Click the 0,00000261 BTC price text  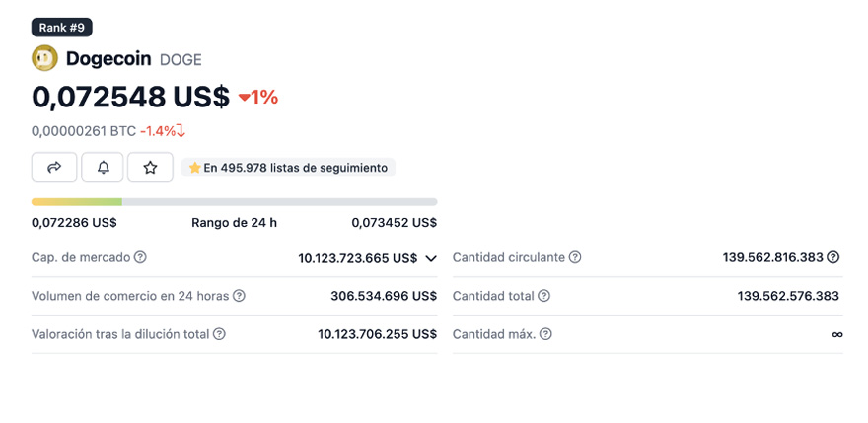click(x=84, y=130)
